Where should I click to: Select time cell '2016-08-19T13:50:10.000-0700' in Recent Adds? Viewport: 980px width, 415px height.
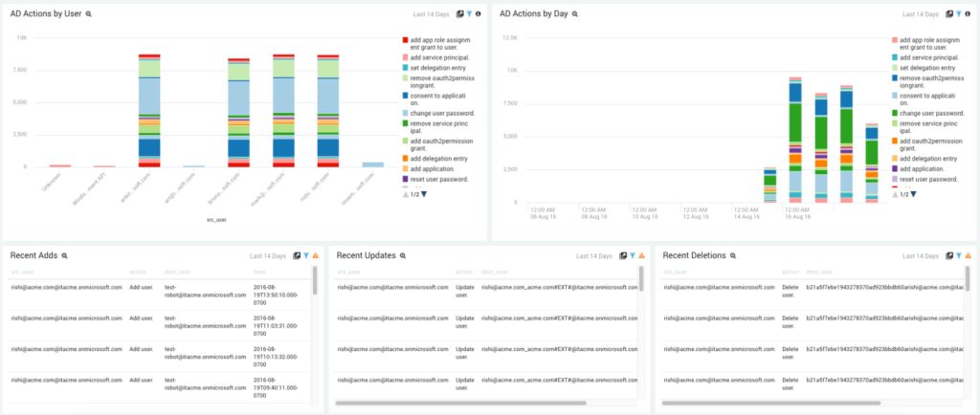click(276, 295)
